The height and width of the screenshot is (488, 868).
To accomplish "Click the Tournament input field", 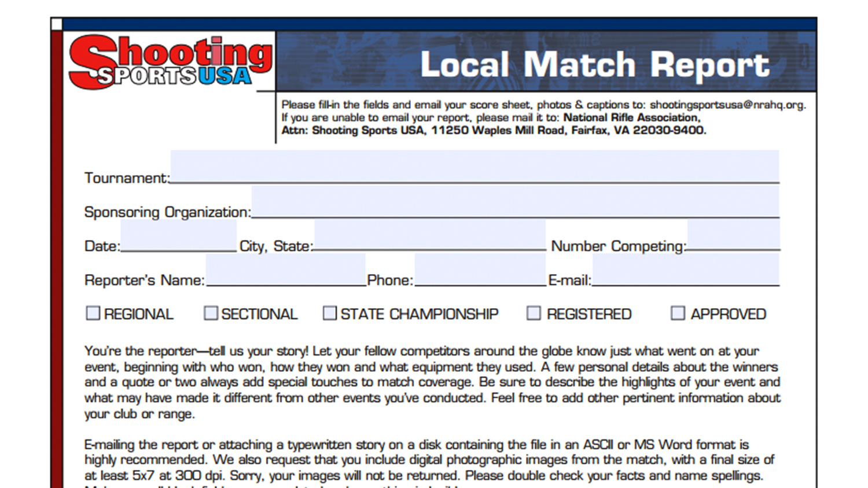I will [475, 167].
